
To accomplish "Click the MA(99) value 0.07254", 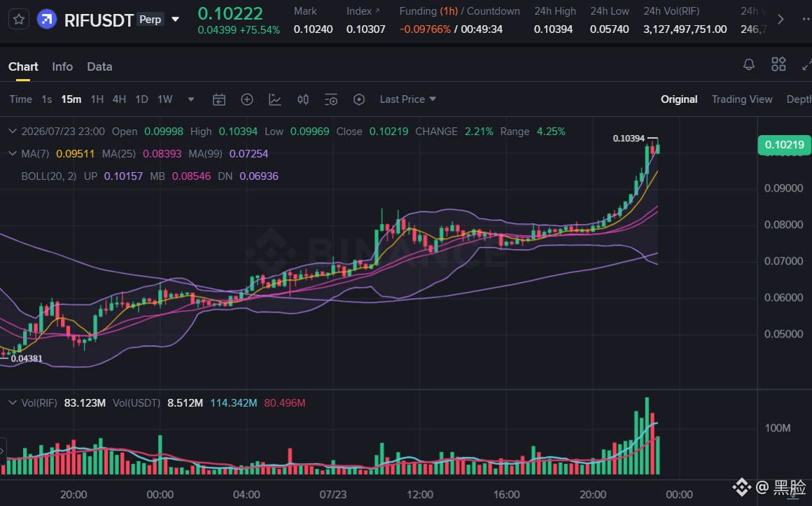I will point(248,154).
